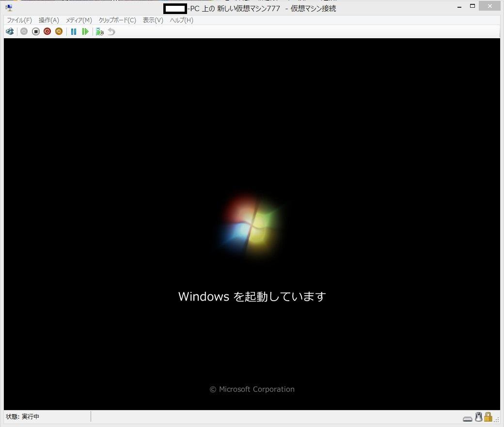Click the window resize grip at bottom corner

[x=497, y=420]
